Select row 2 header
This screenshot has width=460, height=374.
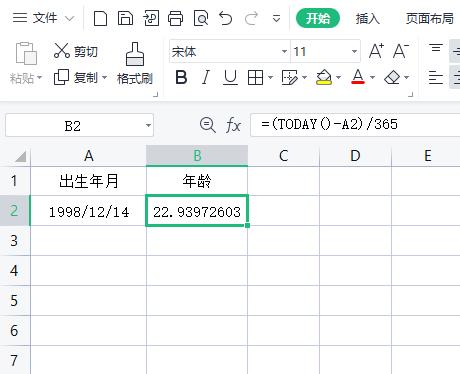(15, 211)
